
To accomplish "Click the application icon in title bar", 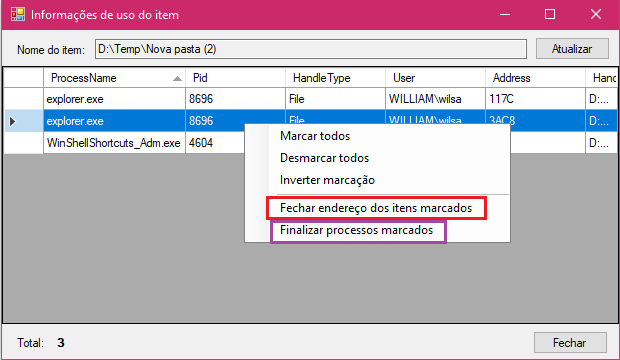I will 18,15.
